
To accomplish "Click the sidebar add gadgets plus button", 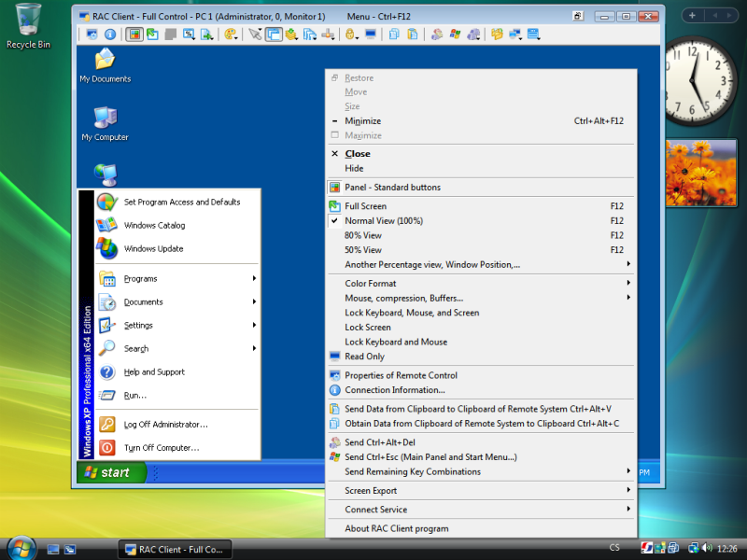I will pyautogui.click(x=692, y=15).
